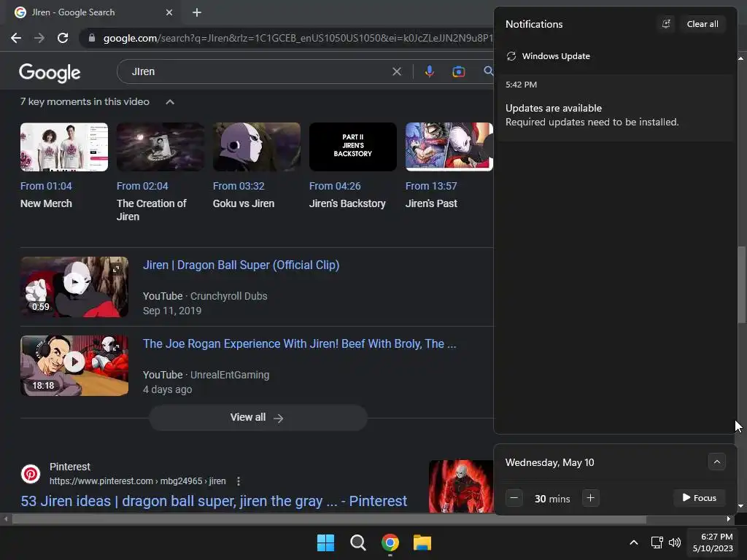Open the Windows Start menu
The width and height of the screenshot is (747, 560).
pos(325,542)
